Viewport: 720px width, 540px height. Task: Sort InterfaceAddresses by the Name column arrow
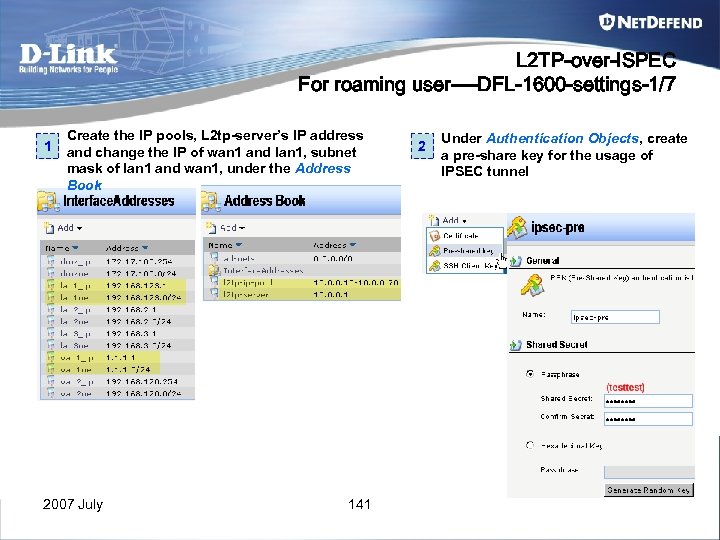click(x=75, y=248)
